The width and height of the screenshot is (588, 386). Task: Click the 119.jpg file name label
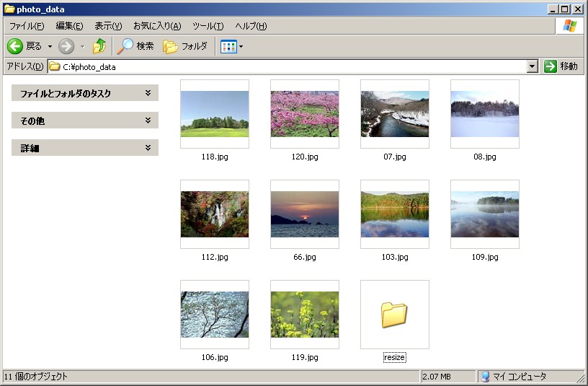[305, 357]
